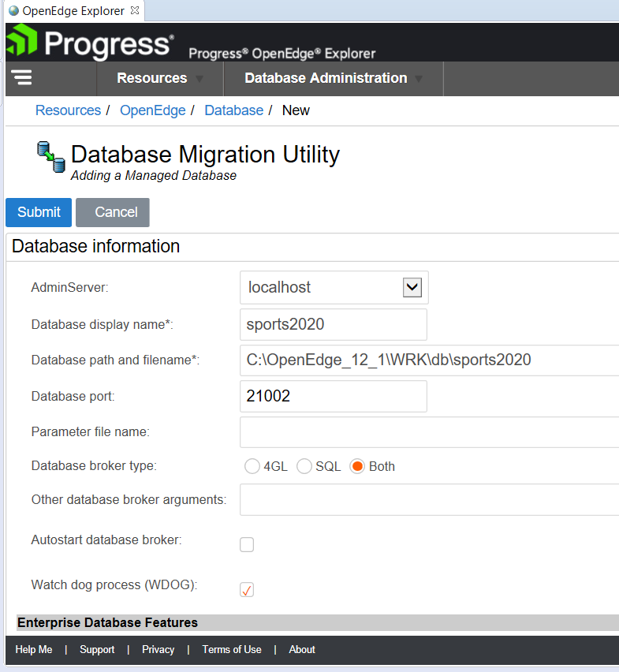Click the Database display name field
The height and width of the screenshot is (672, 619).
click(334, 324)
